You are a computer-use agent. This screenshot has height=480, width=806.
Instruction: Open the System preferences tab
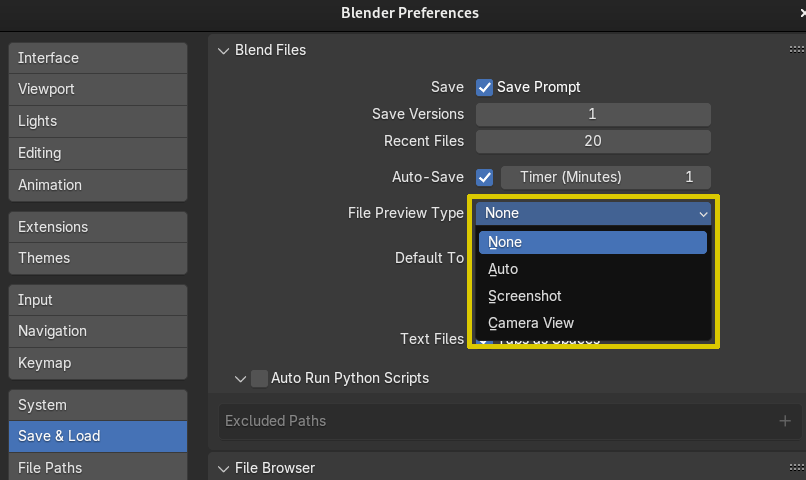click(98, 405)
